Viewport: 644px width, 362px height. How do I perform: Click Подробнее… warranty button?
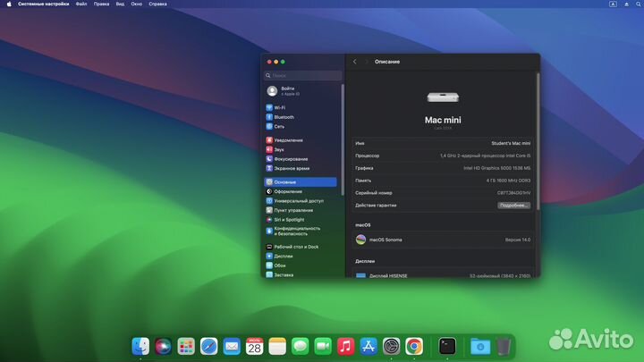click(513, 206)
